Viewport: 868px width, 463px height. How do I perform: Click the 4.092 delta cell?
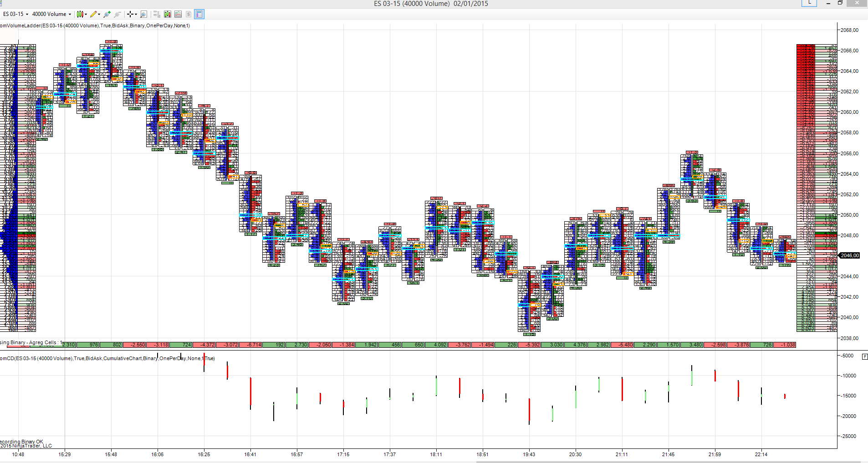click(x=436, y=345)
